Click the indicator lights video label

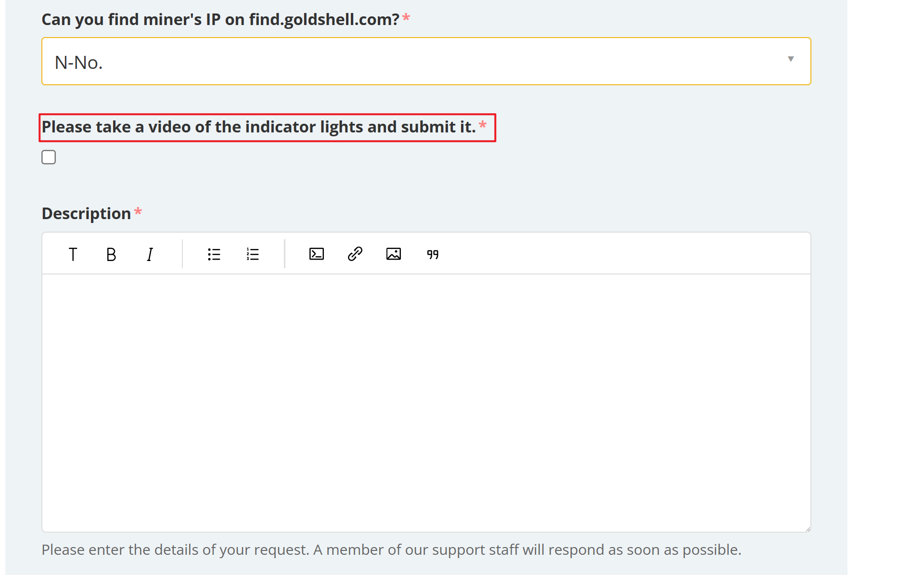tap(258, 127)
